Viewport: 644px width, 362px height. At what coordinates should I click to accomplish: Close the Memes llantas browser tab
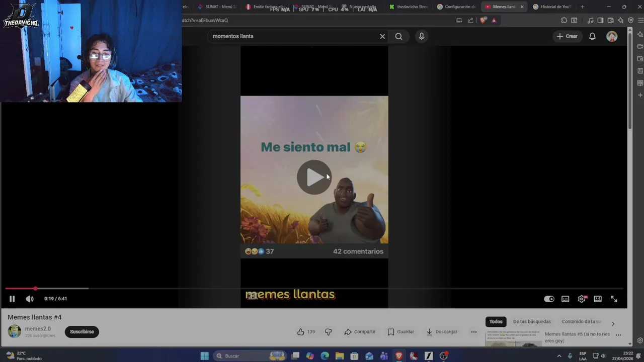522,7
